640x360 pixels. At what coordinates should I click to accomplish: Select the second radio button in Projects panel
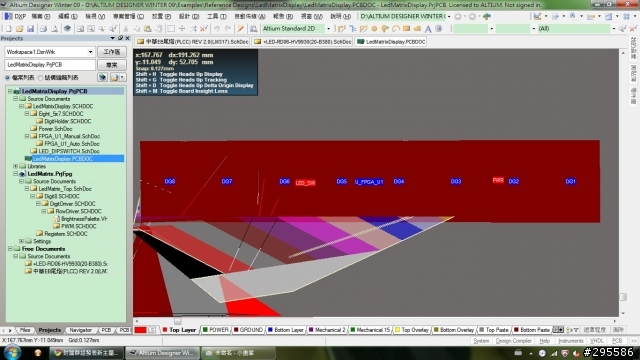click(40, 78)
